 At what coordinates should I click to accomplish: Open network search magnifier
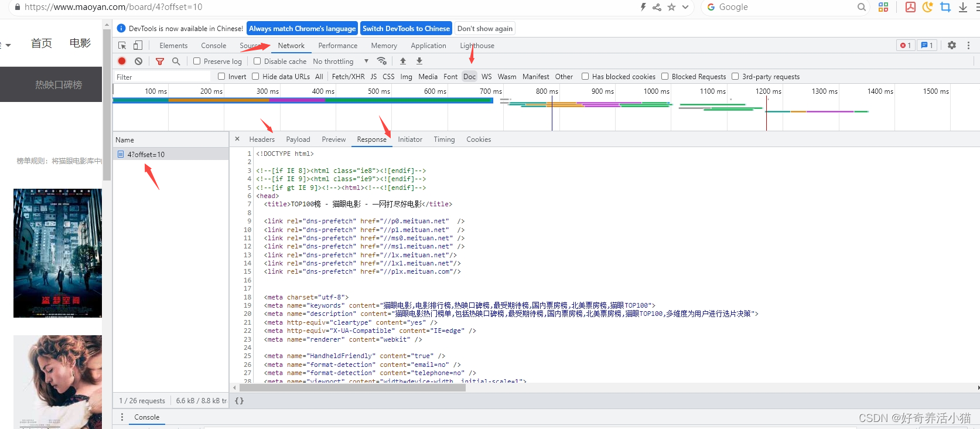tap(176, 61)
